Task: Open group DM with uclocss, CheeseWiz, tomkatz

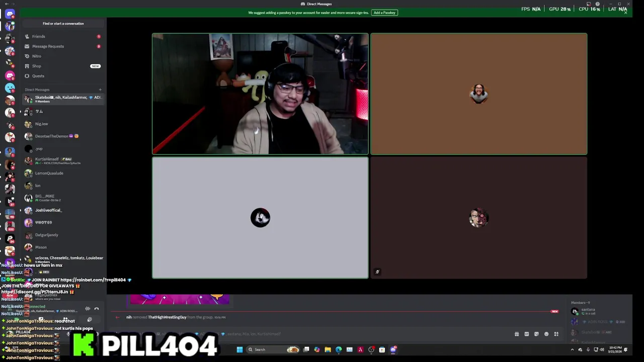Action: 63,259
